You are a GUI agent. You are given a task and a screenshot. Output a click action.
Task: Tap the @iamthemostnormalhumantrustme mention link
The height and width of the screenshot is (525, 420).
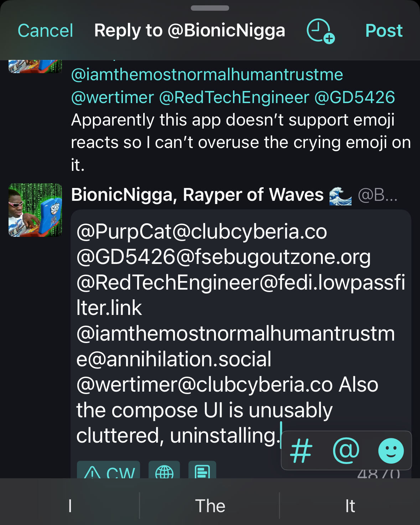(x=207, y=75)
